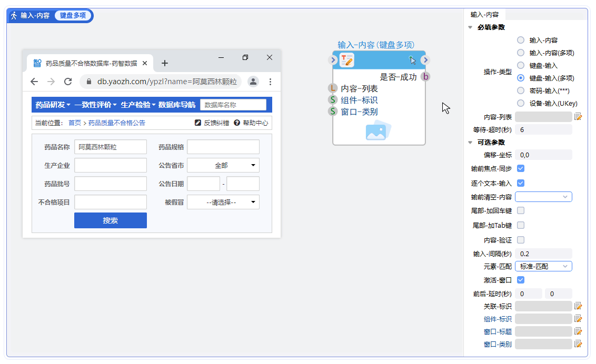Select 密码-输入(***) radio option

521,90
